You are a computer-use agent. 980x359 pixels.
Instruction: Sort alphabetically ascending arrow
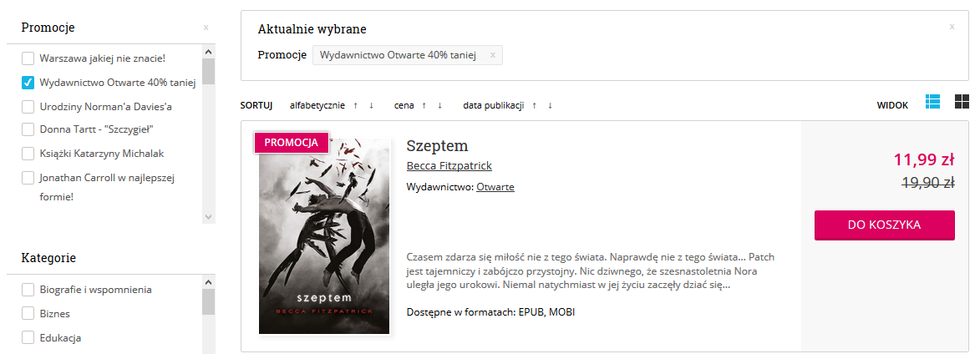[x=356, y=105]
